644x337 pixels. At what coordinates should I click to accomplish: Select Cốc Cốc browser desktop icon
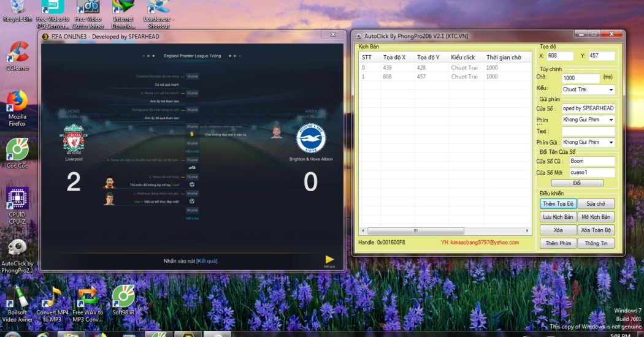click(17, 153)
